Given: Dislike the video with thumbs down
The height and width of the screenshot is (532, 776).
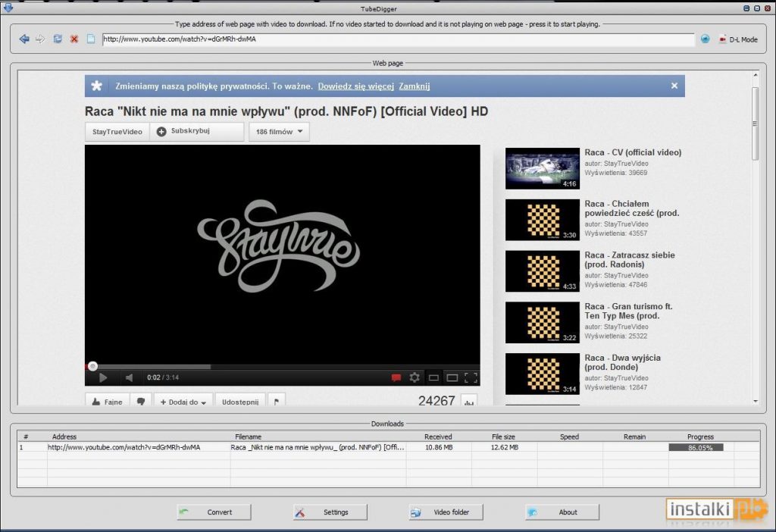Looking at the screenshot, I should (x=140, y=401).
